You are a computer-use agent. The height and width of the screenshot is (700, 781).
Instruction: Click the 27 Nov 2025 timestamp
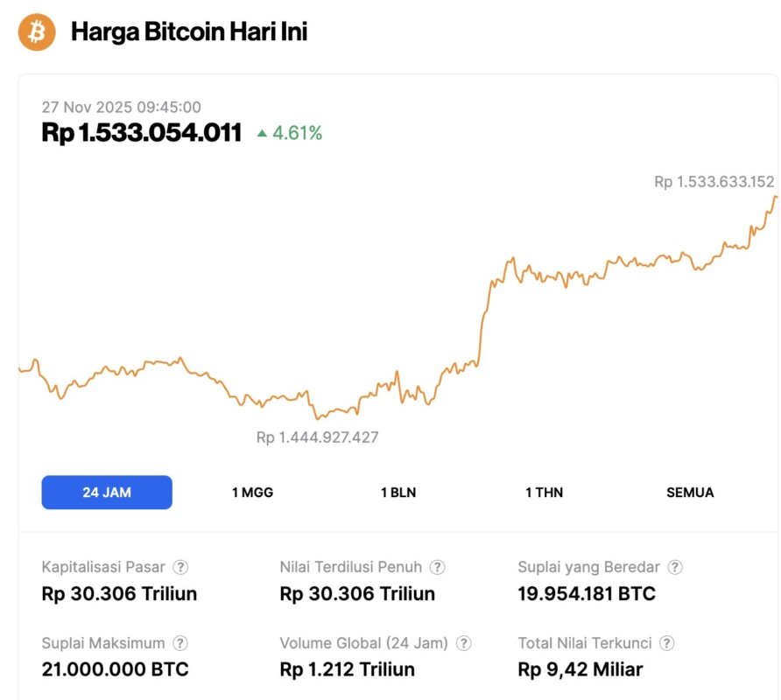coord(122,108)
